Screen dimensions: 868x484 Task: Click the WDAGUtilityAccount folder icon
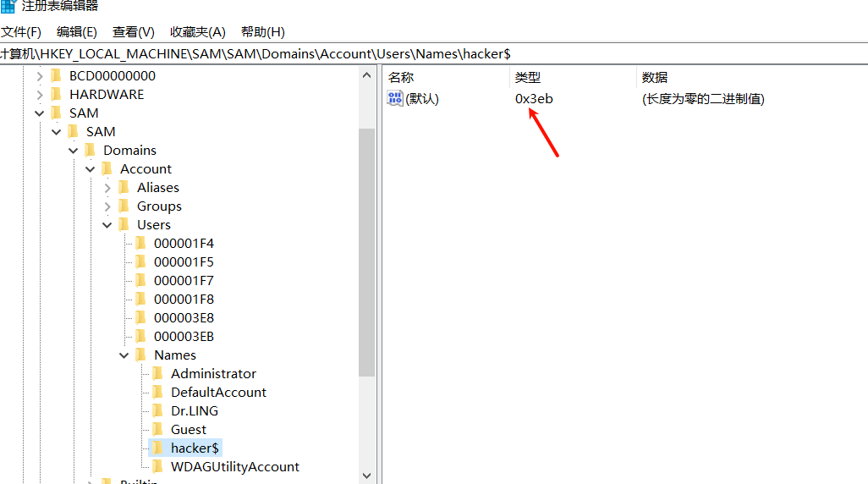click(x=158, y=466)
